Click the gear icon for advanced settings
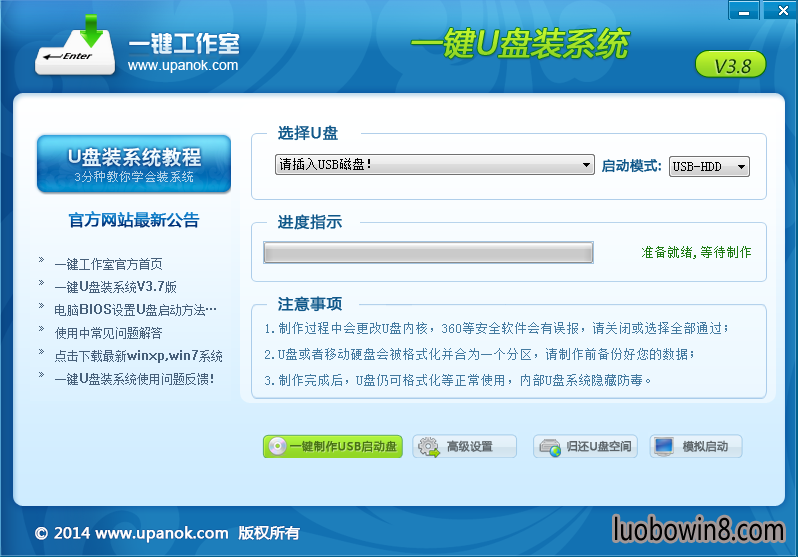This screenshot has width=798, height=557. (x=429, y=447)
